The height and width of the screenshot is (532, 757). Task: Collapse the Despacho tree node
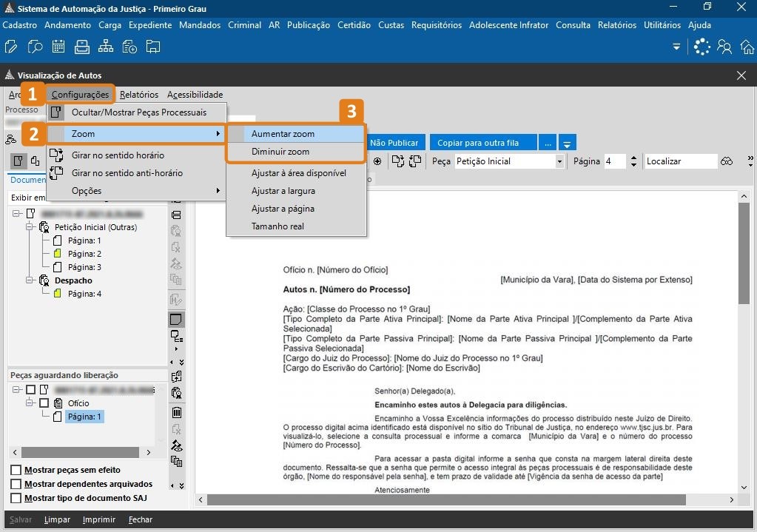tap(30, 280)
